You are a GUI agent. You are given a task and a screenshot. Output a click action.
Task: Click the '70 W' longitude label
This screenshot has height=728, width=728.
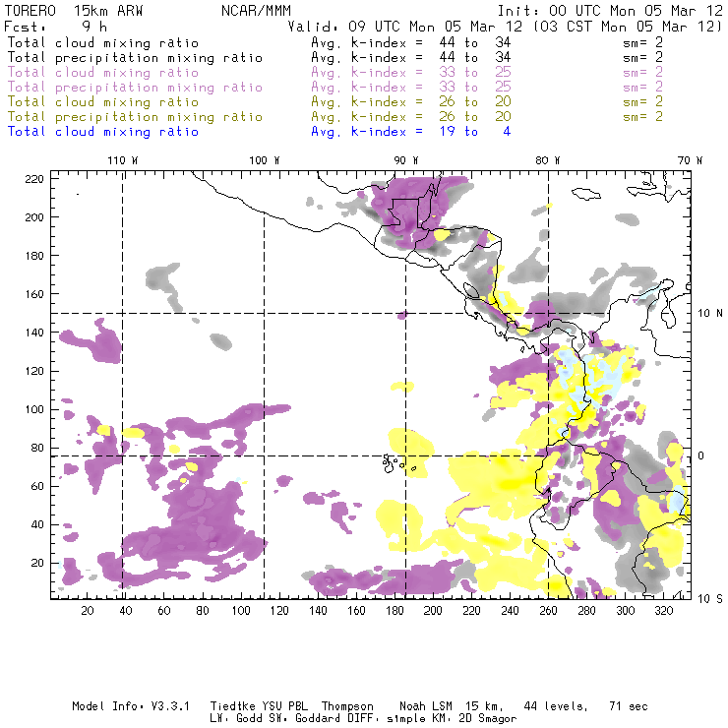(690, 160)
